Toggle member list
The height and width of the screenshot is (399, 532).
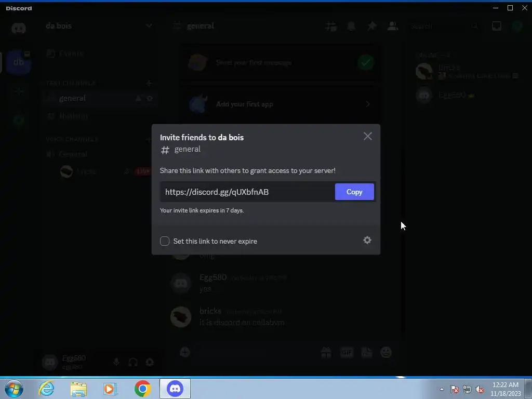click(393, 26)
